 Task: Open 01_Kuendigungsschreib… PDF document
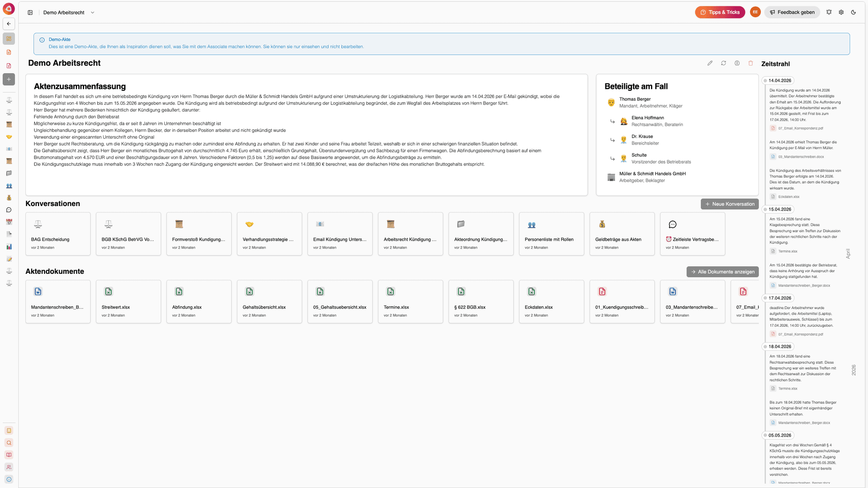pyautogui.click(x=622, y=302)
